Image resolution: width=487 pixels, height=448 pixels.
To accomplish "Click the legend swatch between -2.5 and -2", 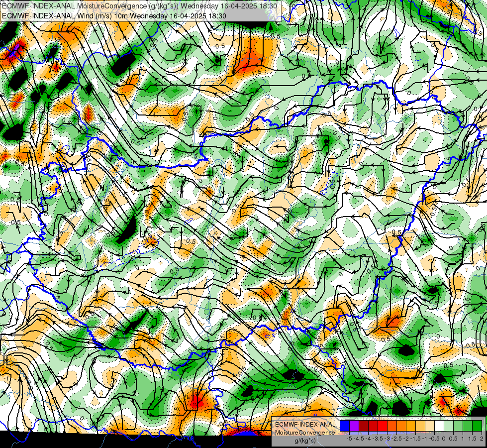I will (401, 426).
